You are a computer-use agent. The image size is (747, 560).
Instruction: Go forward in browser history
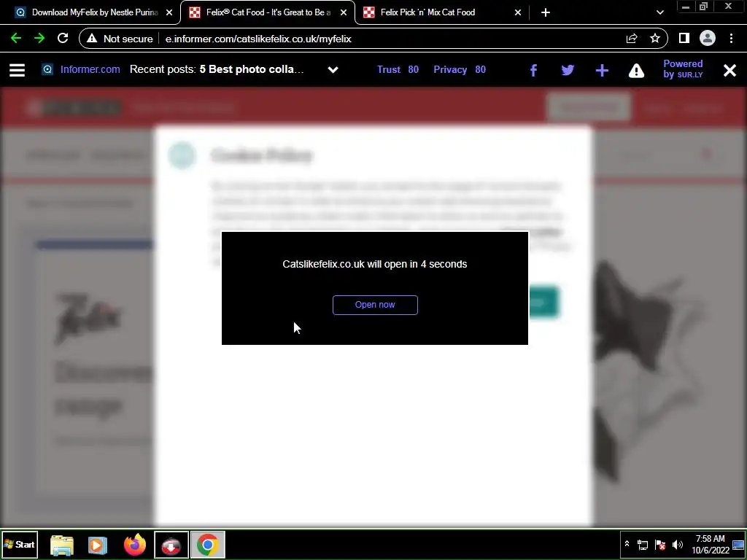click(x=39, y=39)
